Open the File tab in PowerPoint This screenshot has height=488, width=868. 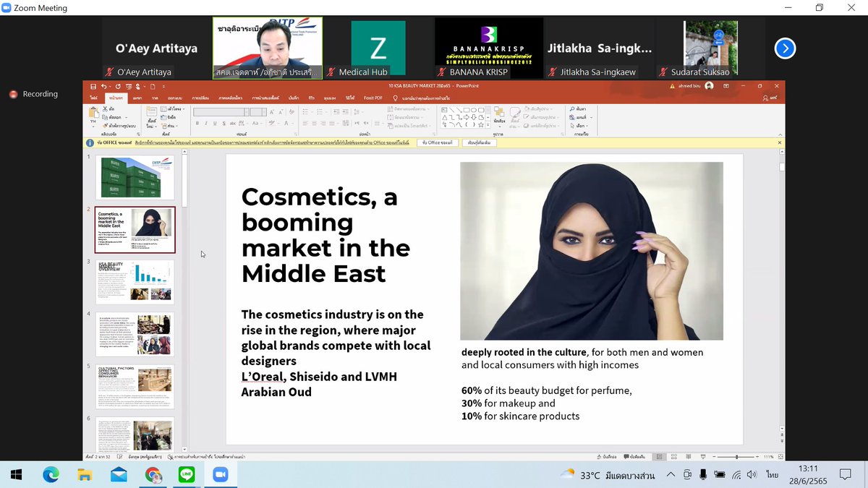pyautogui.click(x=93, y=97)
